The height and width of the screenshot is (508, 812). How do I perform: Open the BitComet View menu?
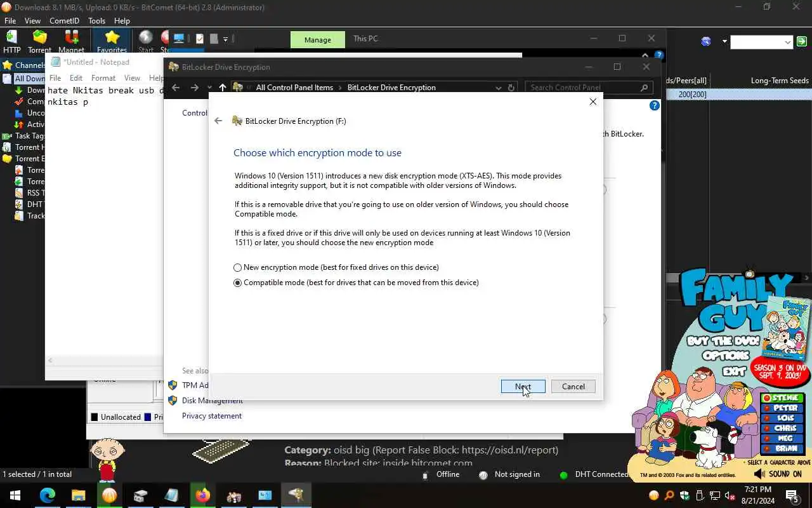32,21
